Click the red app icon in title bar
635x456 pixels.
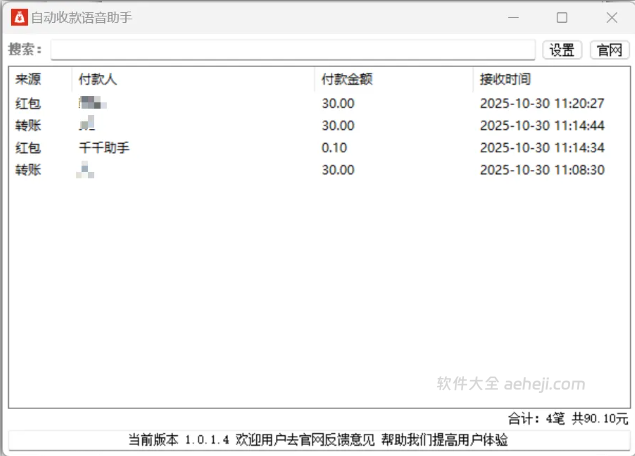[18, 17]
